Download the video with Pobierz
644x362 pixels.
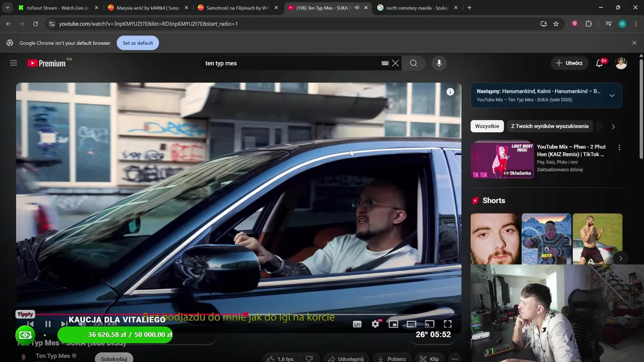[391, 359]
